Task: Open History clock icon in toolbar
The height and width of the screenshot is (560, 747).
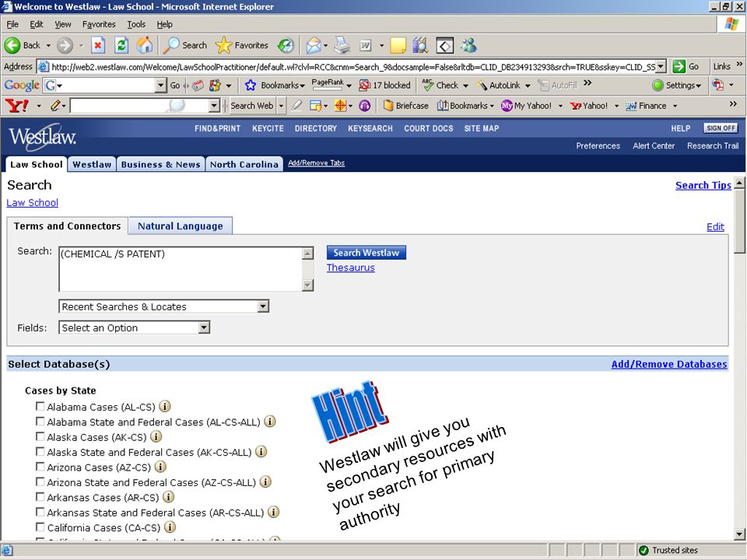Action: 286,46
